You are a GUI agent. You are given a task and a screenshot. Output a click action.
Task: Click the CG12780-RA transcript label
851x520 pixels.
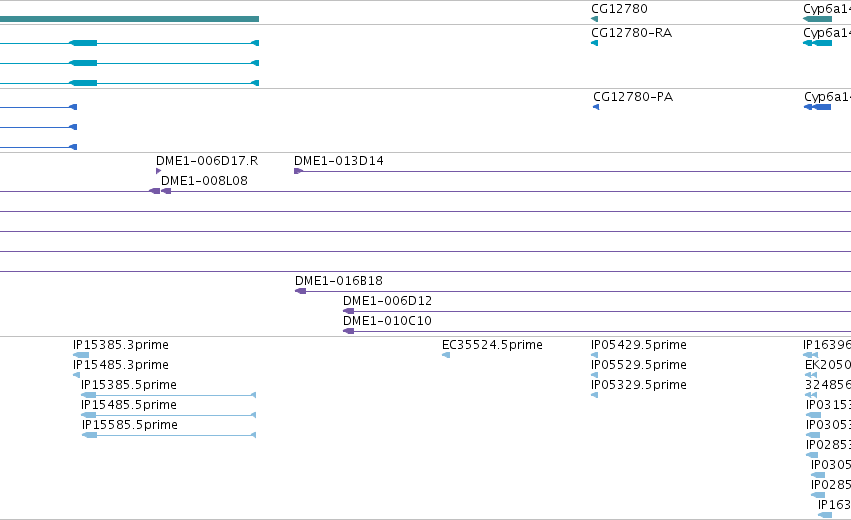[632, 33]
